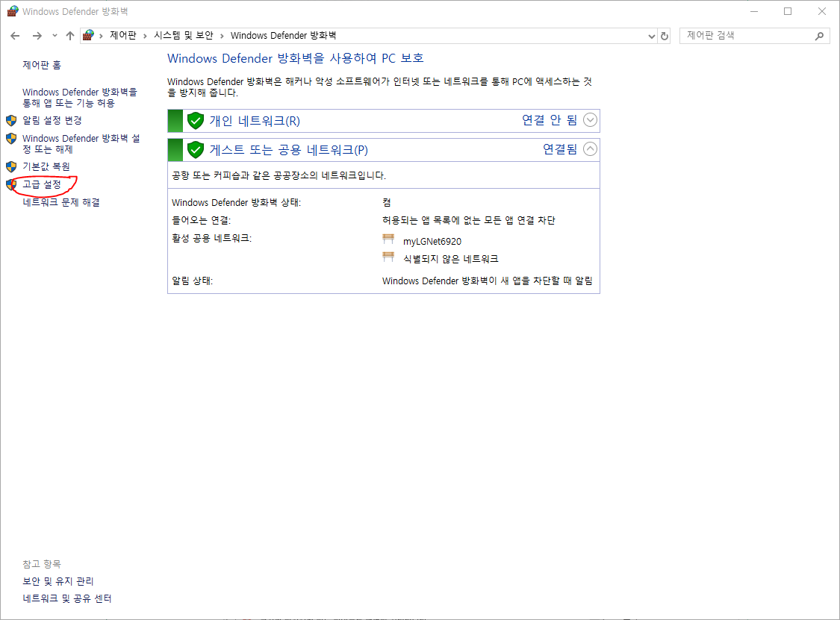Image resolution: width=840 pixels, height=620 pixels.
Task: Click the 개인 네트워크(R) heading
Action: point(255,121)
